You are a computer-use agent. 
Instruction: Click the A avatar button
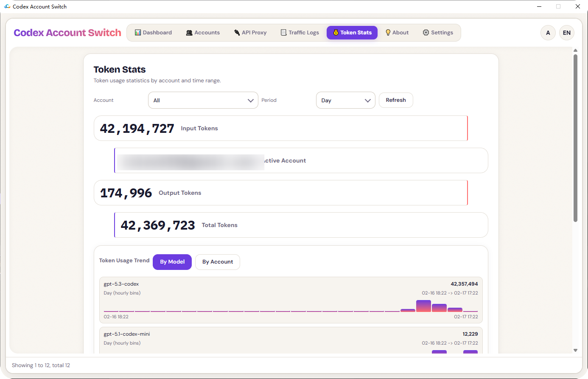coord(548,32)
